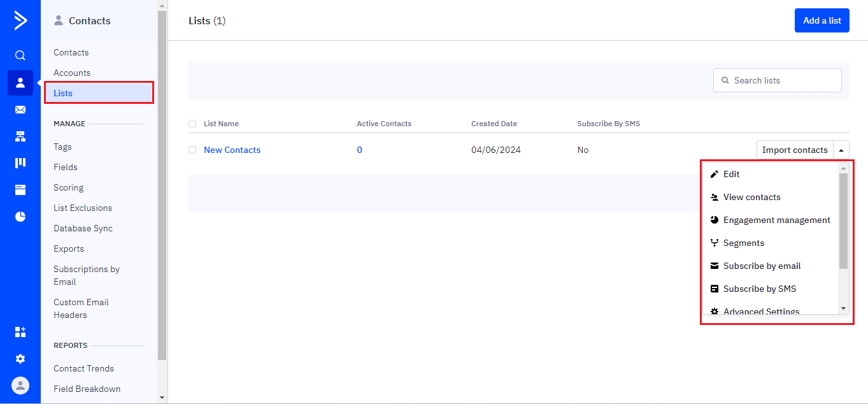Click the message icon beside Subscribe by SMS
This screenshot has height=404, width=868.
pyautogui.click(x=715, y=289)
